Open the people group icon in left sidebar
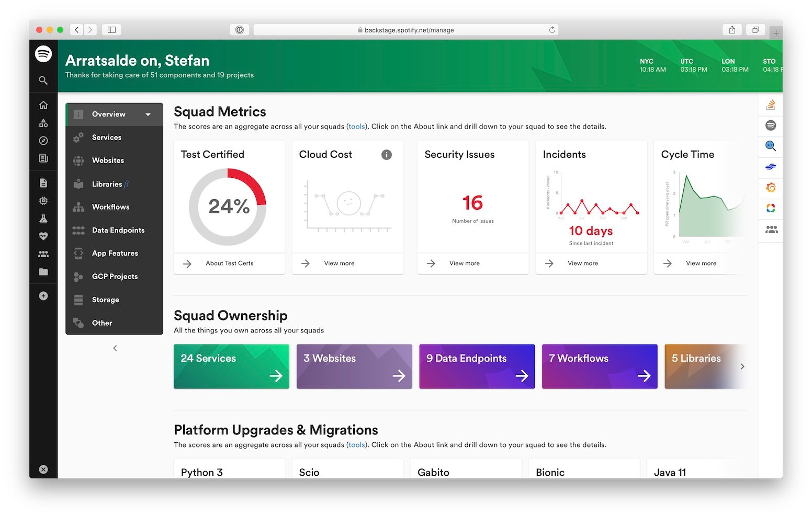 click(x=43, y=254)
